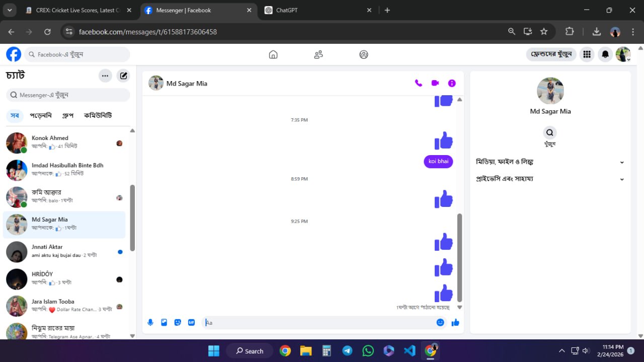This screenshot has height=362, width=644.
Task: Open the sticker picker icon
Action: point(178,322)
